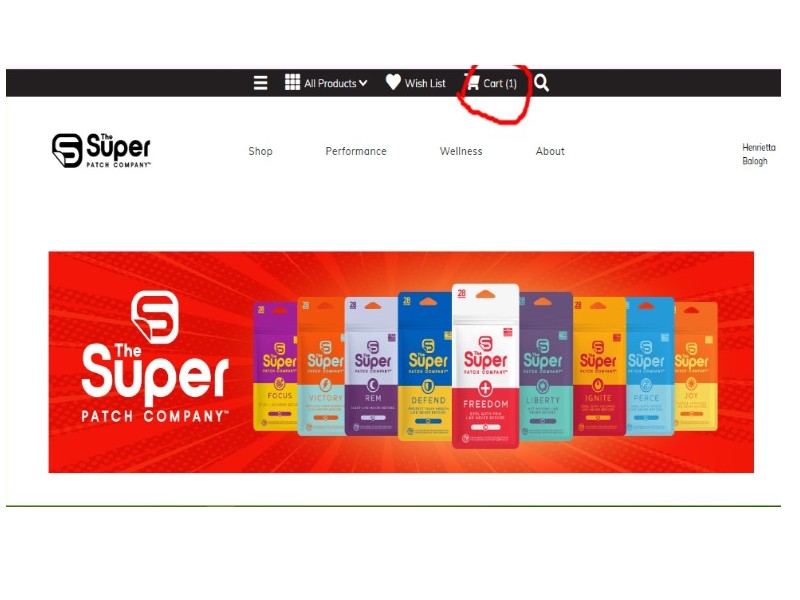Image resolution: width=800 pixels, height=600 pixels.
Task: Click the banner's large white Super logo
Action: pyautogui.click(x=155, y=357)
